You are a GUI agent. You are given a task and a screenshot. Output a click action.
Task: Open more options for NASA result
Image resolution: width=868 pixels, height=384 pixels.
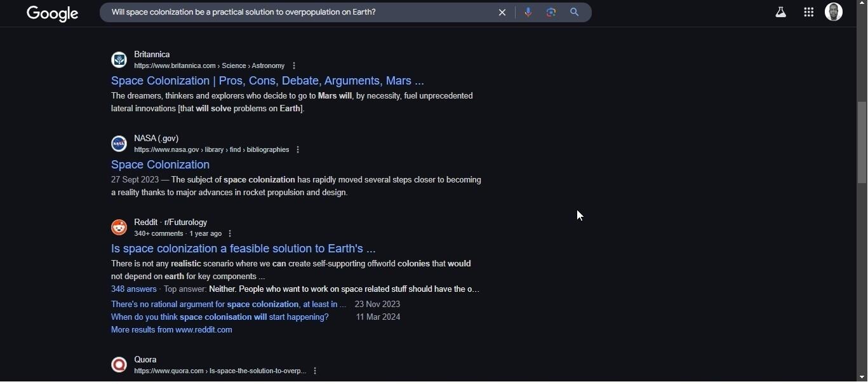(x=298, y=150)
